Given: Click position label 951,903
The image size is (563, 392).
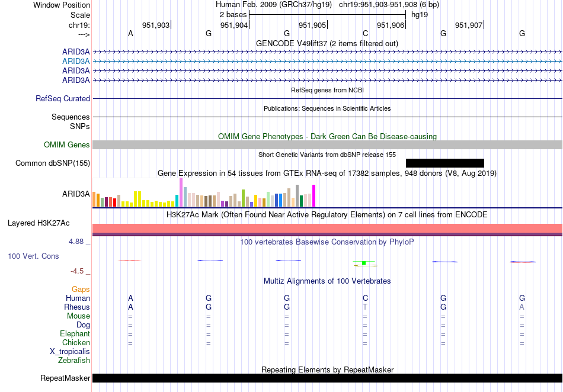Looking at the screenshot, I should pyautogui.click(x=156, y=25).
